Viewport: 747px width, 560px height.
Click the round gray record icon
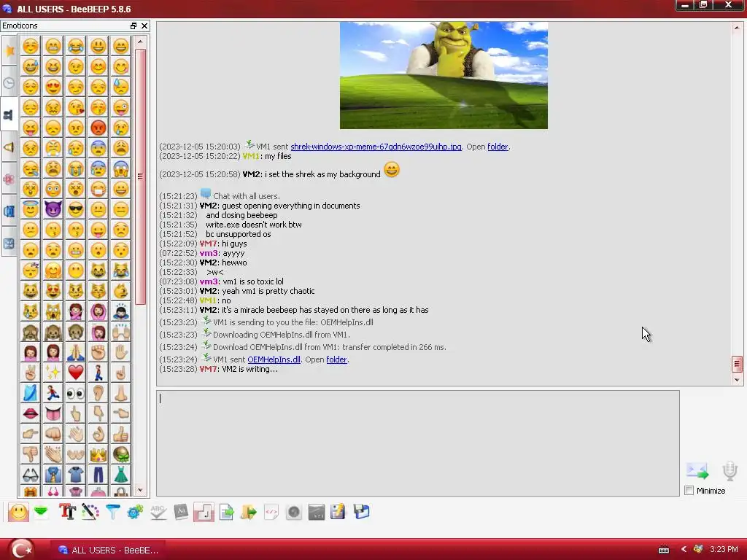click(294, 512)
